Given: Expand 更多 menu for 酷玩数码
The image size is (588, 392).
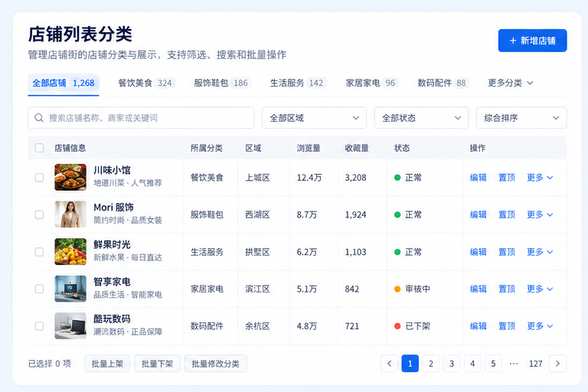Looking at the screenshot, I should pos(540,326).
